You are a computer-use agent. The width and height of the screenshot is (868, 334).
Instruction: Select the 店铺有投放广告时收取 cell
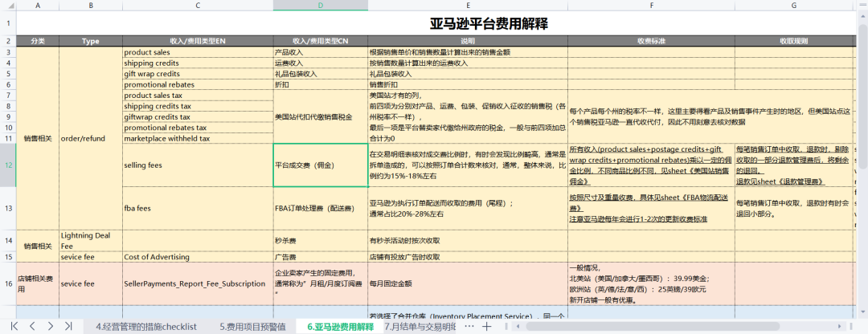468,257
